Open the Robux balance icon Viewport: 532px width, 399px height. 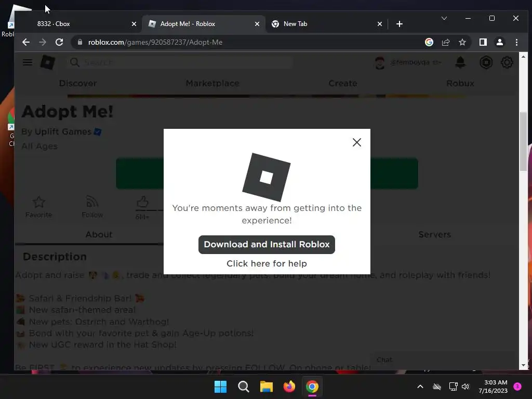(x=486, y=62)
